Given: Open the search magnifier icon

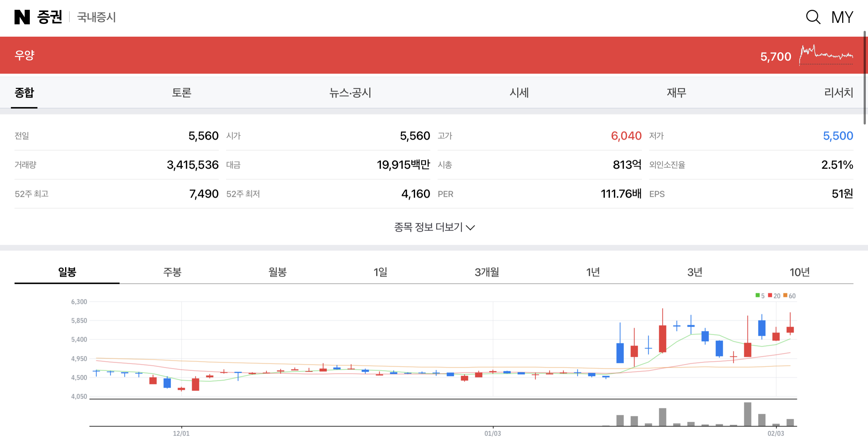Looking at the screenshot, I should coord(813,17).
